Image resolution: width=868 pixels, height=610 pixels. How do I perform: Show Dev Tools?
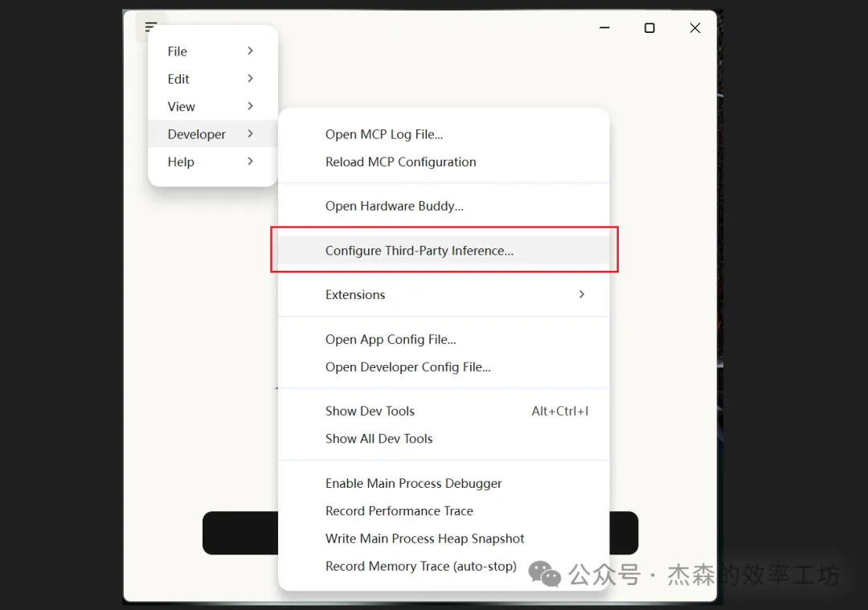coord(370,411)
